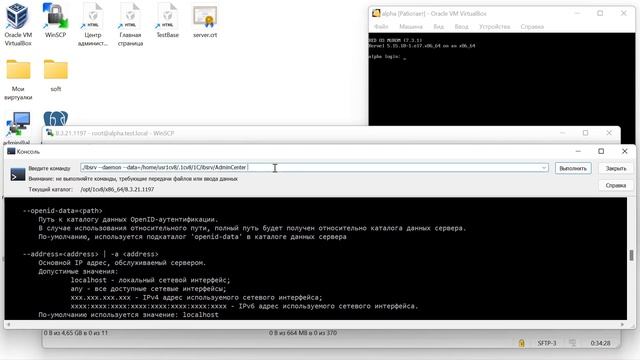The image size is (640, 360).
Task: Maximize the Консоль window
Action: (x=601, y=151)
